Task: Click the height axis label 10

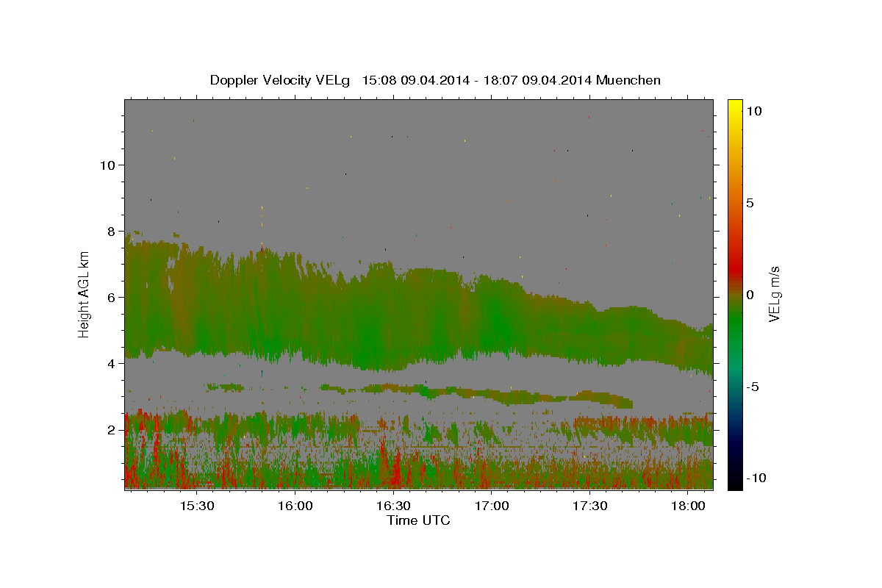Action: tap(107, 165)
